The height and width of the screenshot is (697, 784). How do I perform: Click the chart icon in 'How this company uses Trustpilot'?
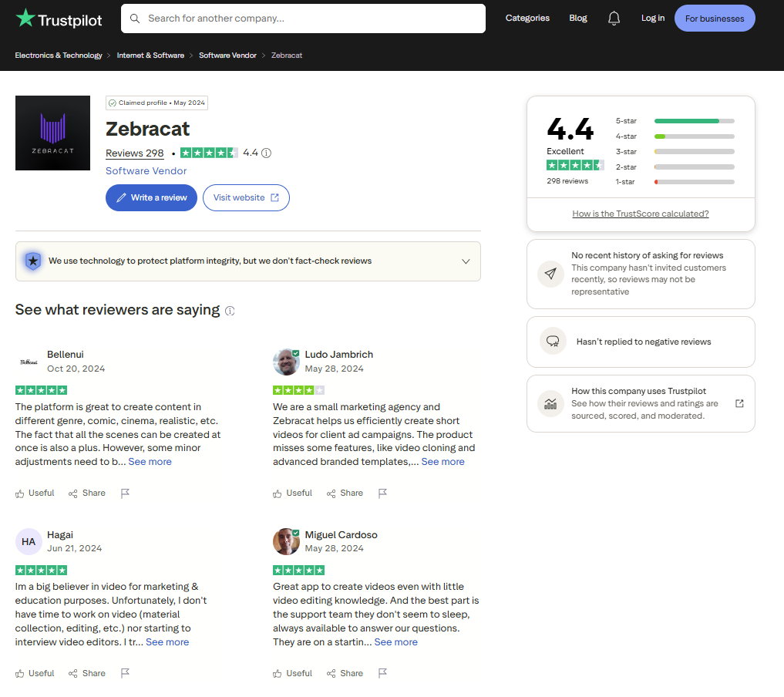tap(550, 403)
